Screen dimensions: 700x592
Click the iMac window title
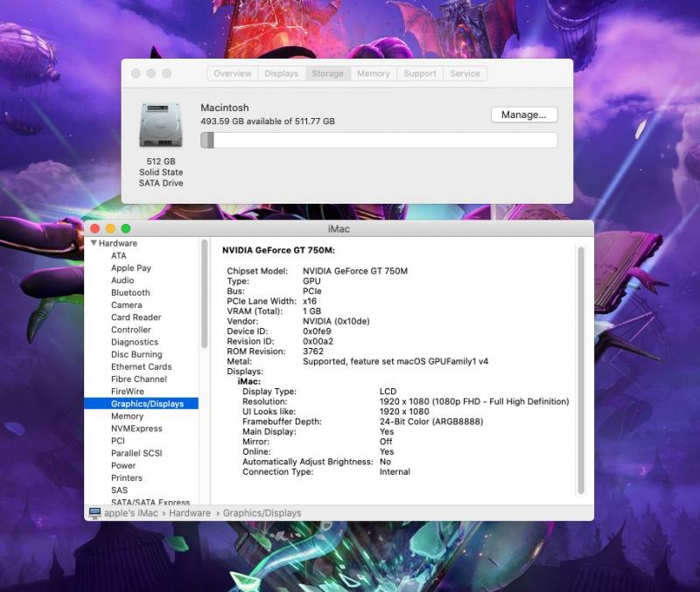(x=339, y=229)
